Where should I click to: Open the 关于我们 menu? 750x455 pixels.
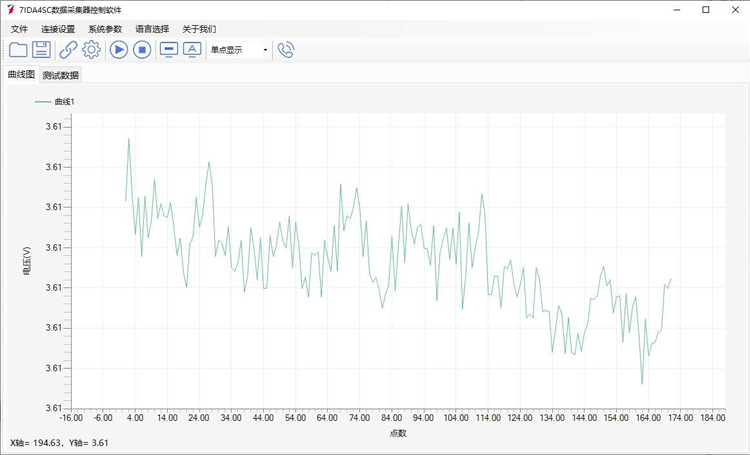coord(199,29)
